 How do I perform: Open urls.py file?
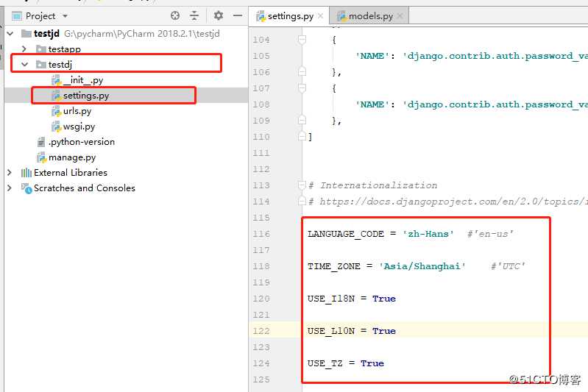pos(77,111)
